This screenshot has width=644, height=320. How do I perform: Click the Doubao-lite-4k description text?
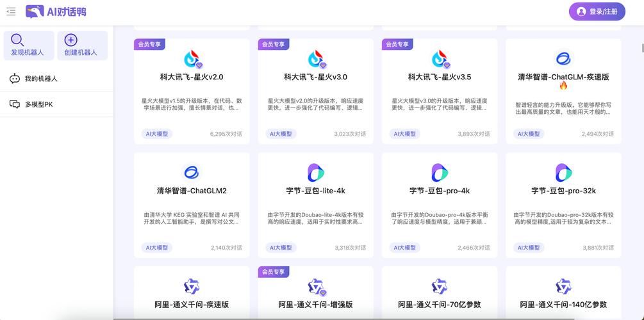(315, 218)
